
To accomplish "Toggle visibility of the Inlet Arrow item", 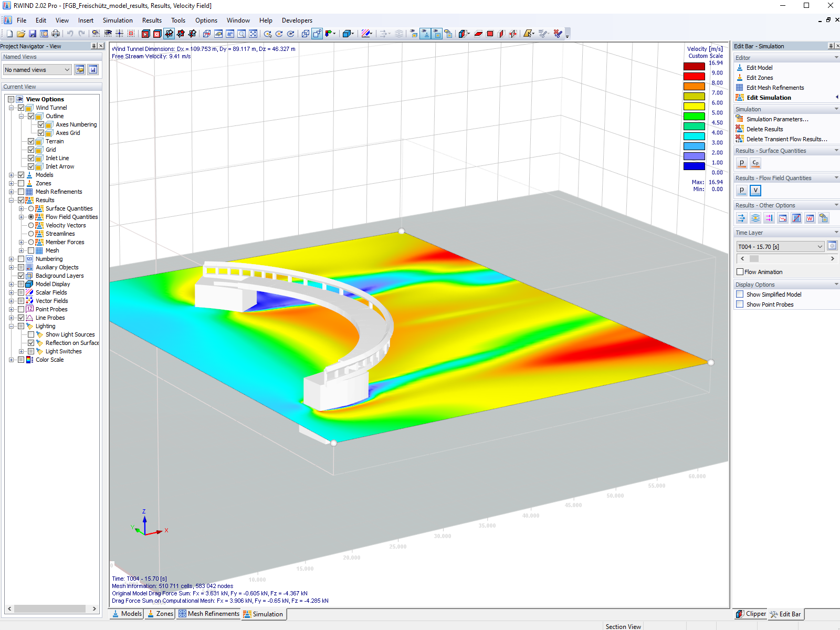I will pos(31,166).
